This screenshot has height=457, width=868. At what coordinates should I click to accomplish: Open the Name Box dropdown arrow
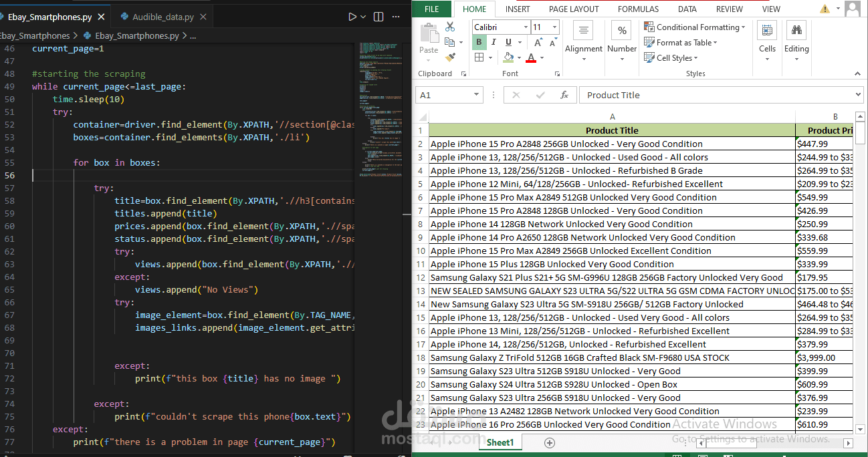point(475,95)
